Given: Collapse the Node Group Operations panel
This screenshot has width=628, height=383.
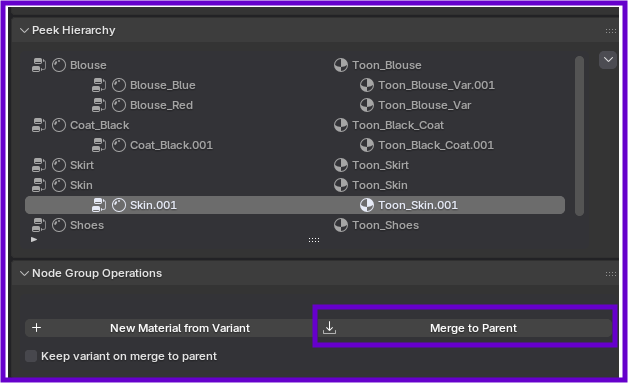Looking at the screenshot, I should point(24,273).
